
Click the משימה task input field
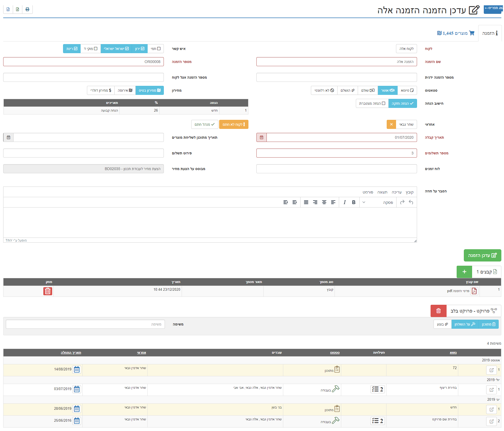point(85,324)
